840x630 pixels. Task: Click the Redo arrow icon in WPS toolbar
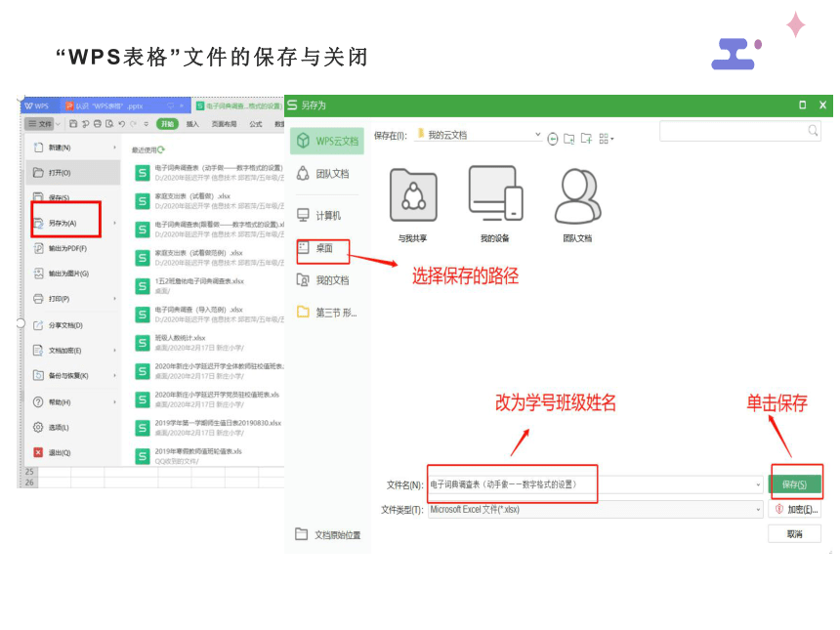click(x=134, y=124)
